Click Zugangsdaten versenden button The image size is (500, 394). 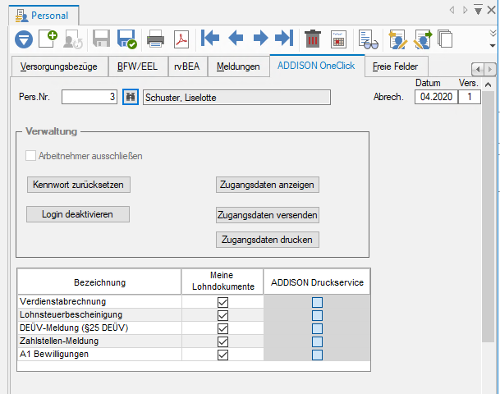[268, 215]
